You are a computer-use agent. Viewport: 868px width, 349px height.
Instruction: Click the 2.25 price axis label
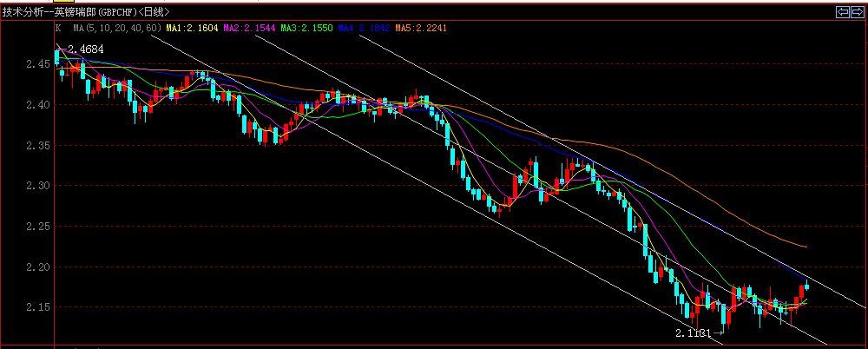(38, 226)
